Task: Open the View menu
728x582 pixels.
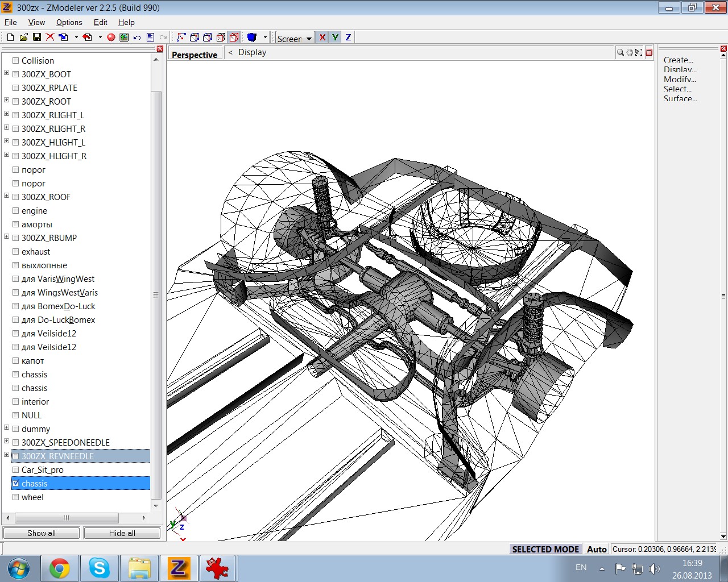Action: coord(36,22)
